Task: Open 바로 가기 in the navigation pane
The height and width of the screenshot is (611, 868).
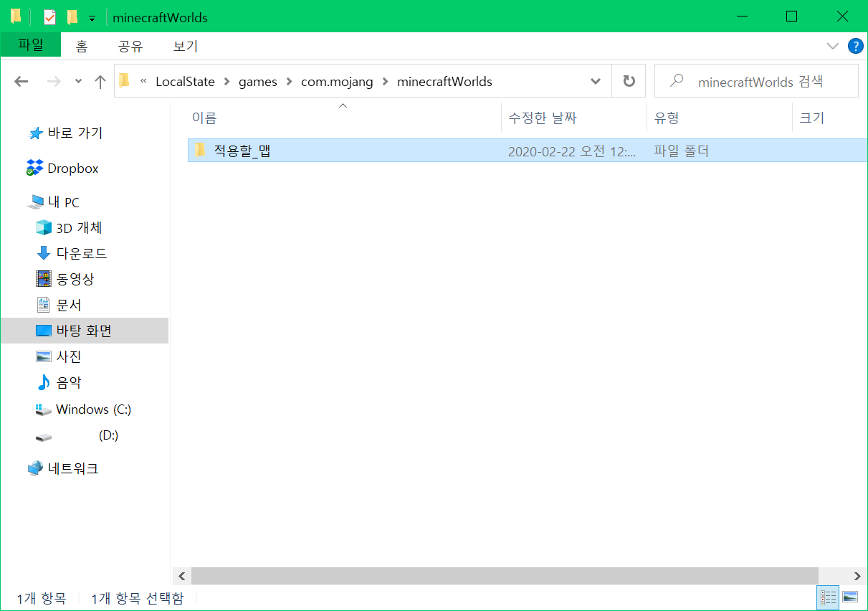Action: point(75,133)
